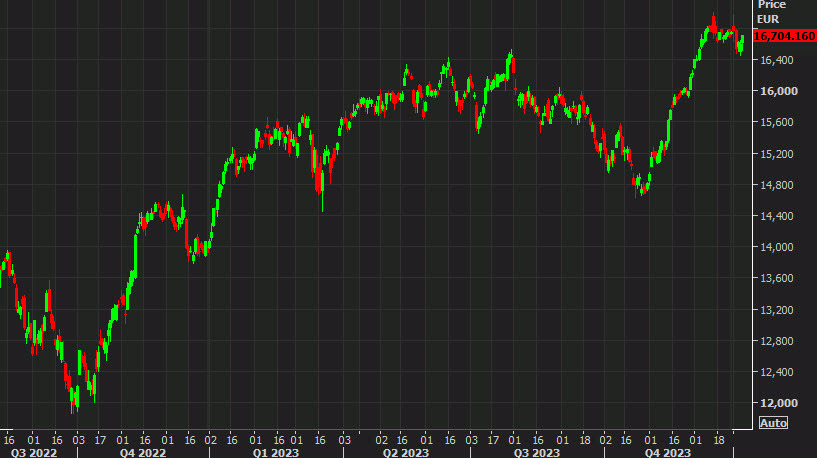The image size is (817, 458).
Task: Click the 16,400 price axis label
Action: [x=777, y=60]
